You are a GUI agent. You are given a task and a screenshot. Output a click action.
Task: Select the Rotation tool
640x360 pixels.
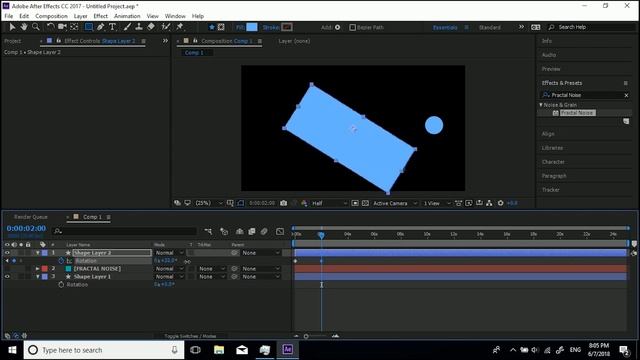(x=50, y=27)
